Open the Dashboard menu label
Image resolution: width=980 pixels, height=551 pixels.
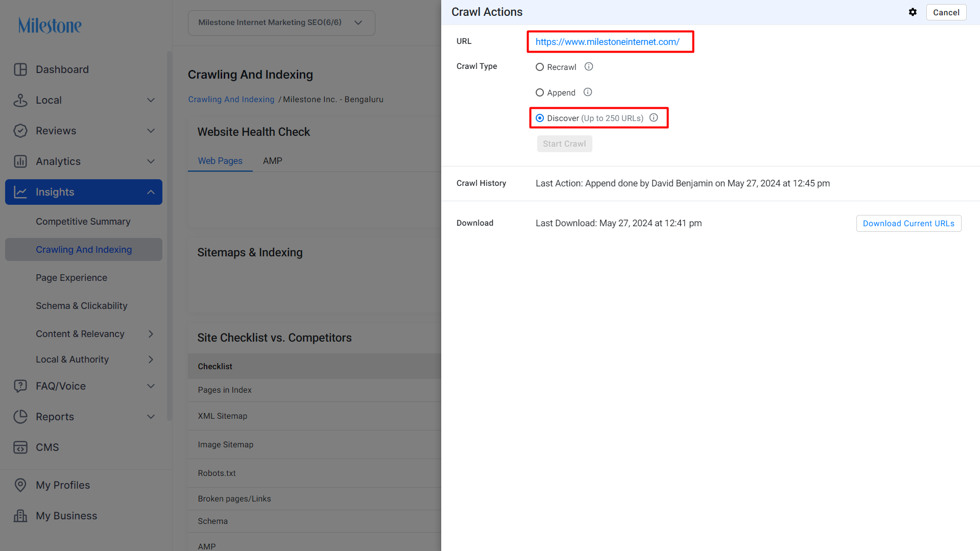pyautogui.click(x=62, y=69)
